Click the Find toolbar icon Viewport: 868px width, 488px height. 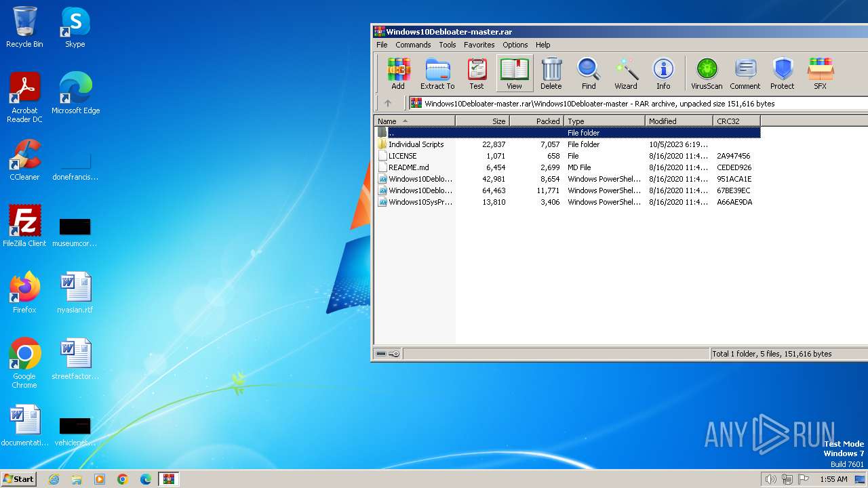tap(589, 73)
